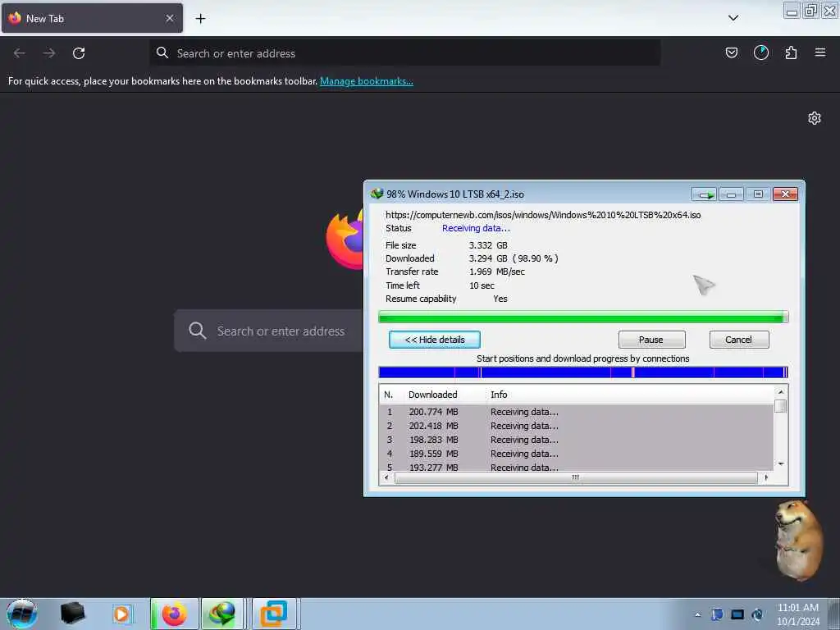
Task: Go back in Firefox history
Action: [x=20, y=53]
